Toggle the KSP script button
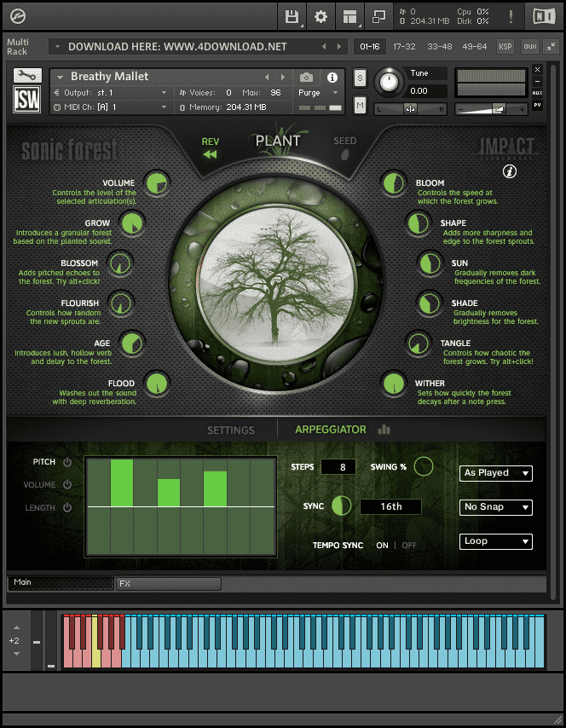The image size is (566, 728). [505, 46]
